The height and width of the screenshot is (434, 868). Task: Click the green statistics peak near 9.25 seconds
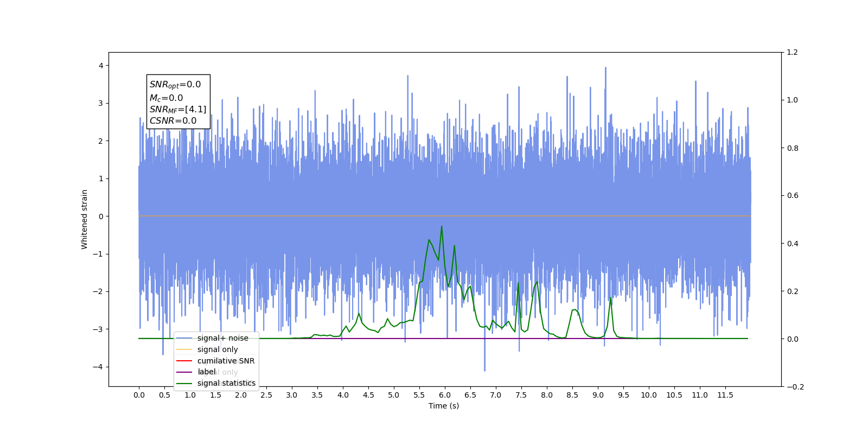point(610,298)
